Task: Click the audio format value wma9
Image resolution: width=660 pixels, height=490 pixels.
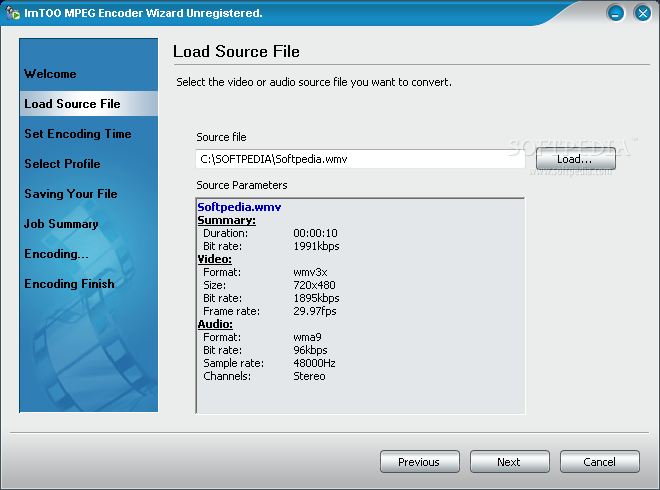Action: coord(307,337)
